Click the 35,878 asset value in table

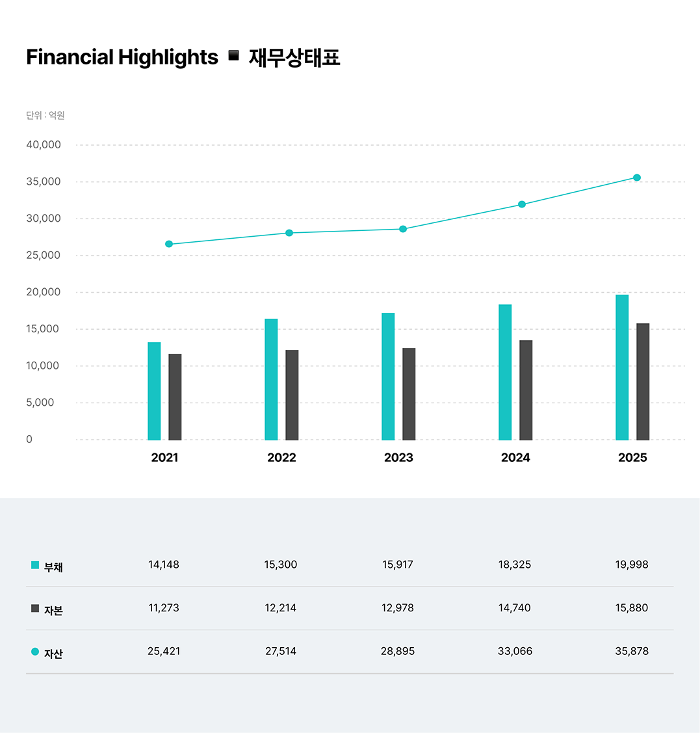click(632, 651)
